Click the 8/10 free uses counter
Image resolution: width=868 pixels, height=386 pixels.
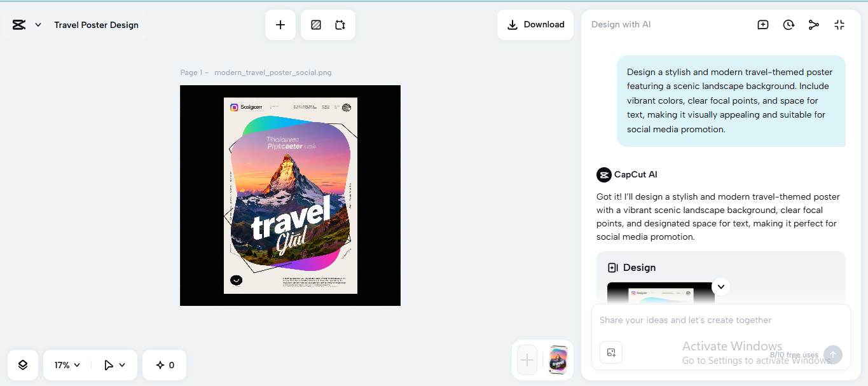(x=794, y=355)
